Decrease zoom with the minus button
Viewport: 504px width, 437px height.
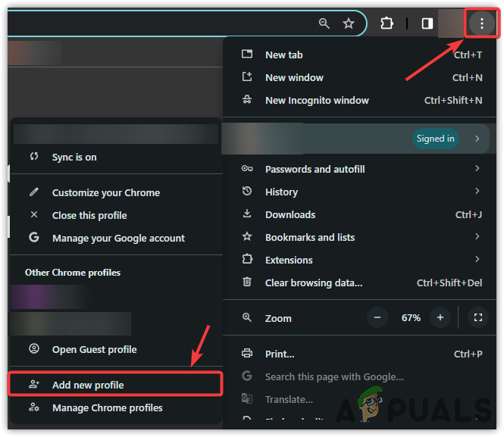pyautogui.click(x=377, y=317)
